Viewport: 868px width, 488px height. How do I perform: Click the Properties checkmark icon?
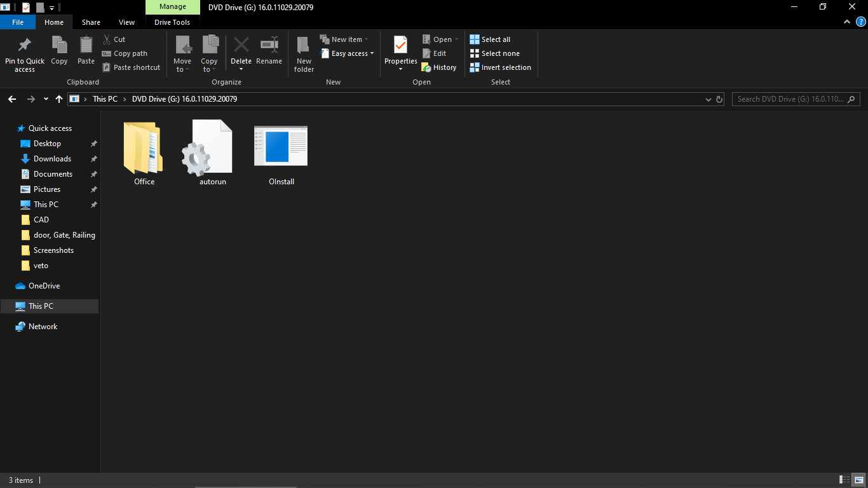coord(400,46)
